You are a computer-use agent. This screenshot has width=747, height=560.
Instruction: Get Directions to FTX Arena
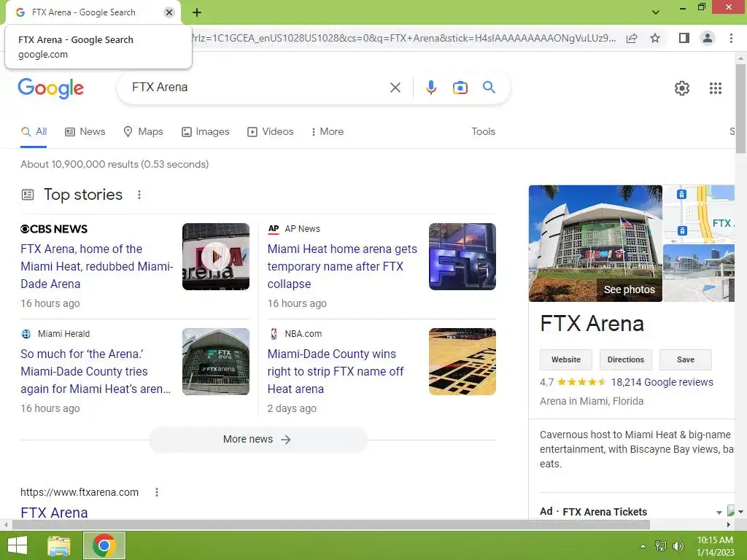tap(625, 359)
